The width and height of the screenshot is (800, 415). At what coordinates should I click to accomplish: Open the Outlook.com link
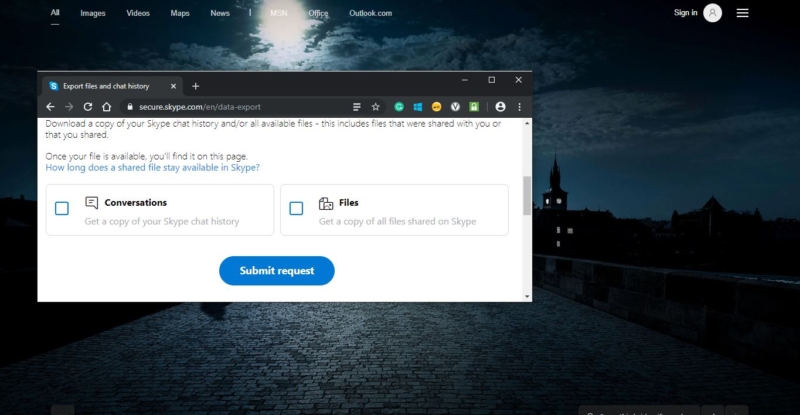coord(370,13)
